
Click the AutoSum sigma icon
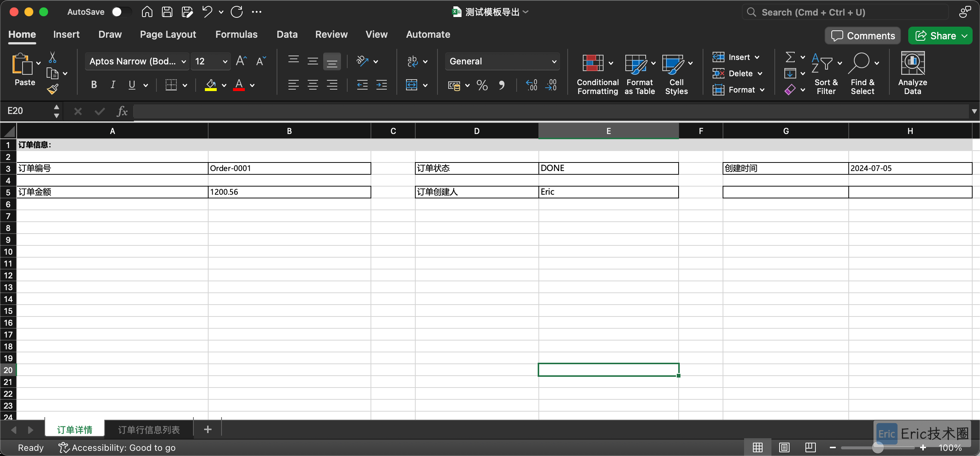coord(790,57)
